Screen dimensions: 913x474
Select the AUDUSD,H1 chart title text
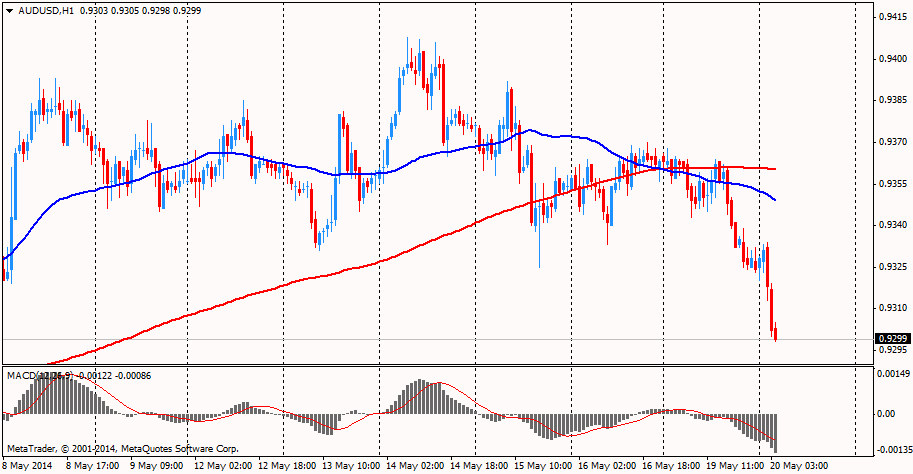[46, 10]
